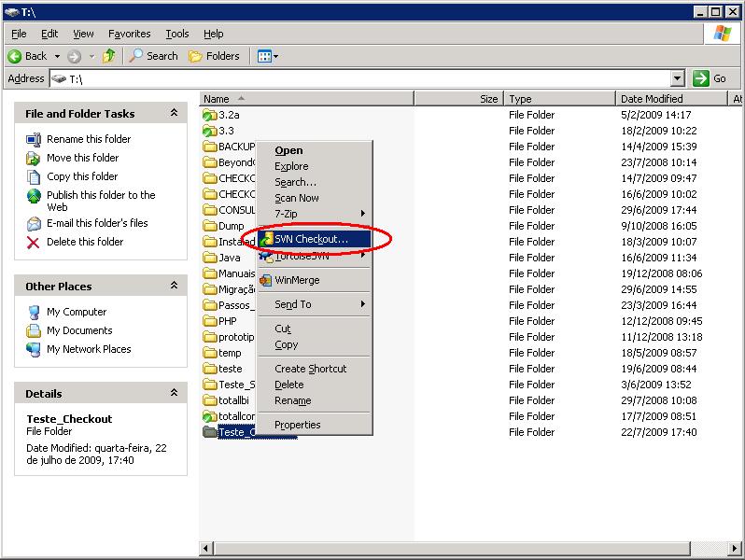The width and height of the screenshot is (745, 560).
Task: Go up one folder level icon
Action: point(109,56)
